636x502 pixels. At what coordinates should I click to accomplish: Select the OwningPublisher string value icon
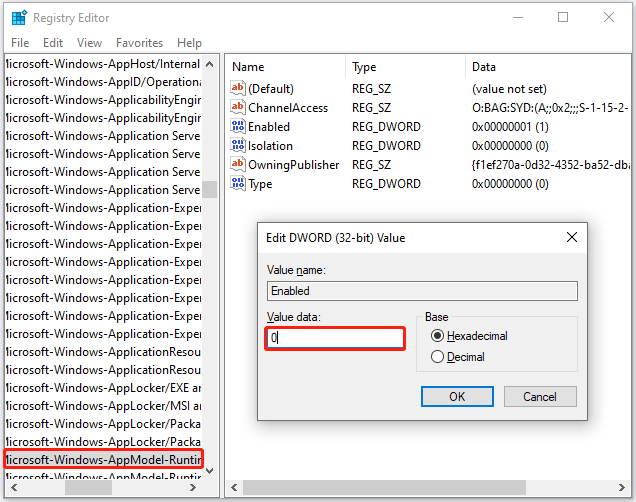238,164
